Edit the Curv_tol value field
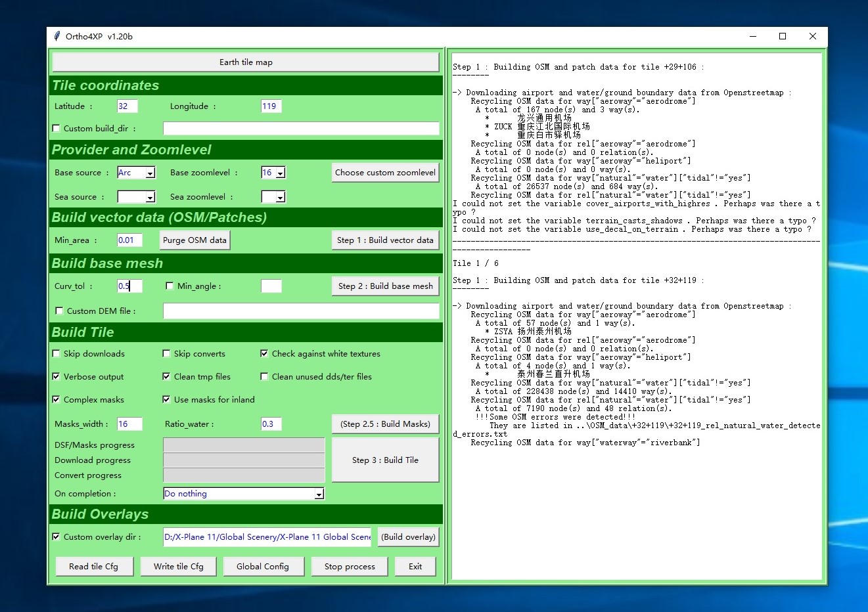The image size is (868, 612). coord(129,286)
